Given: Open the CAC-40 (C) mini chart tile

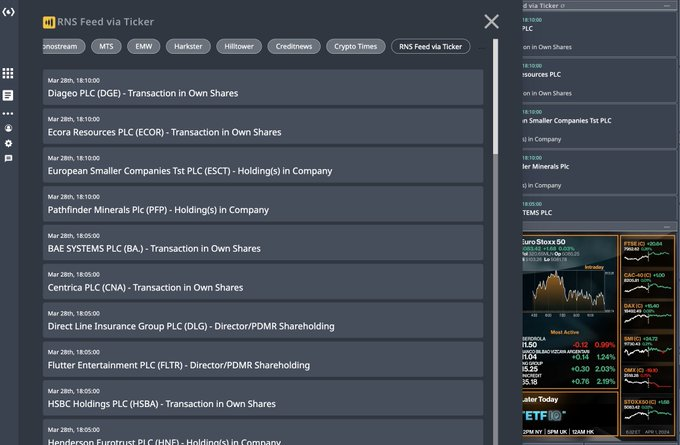Looking at the screenshot, I should [x=647, y=283].
